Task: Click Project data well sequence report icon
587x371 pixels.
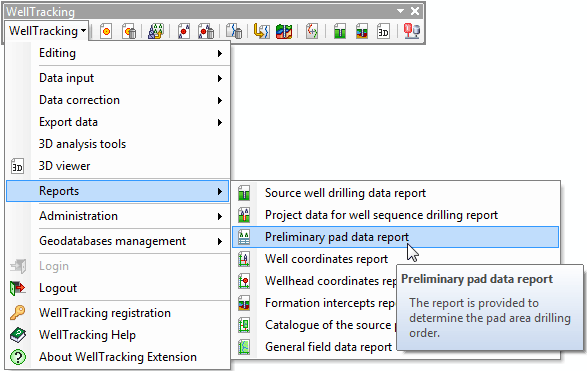Action: [x=244, y=215]
